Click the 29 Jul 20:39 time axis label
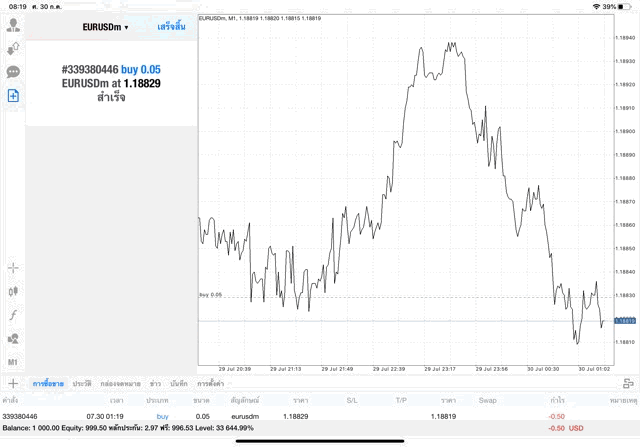The width and height of the screenshot is (640, 447). pos(235,369)
